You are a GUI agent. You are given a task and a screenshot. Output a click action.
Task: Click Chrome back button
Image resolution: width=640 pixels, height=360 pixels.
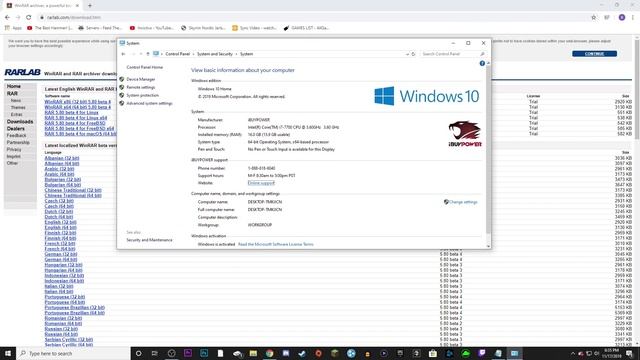pyautogui.click(x=7, y=18)
